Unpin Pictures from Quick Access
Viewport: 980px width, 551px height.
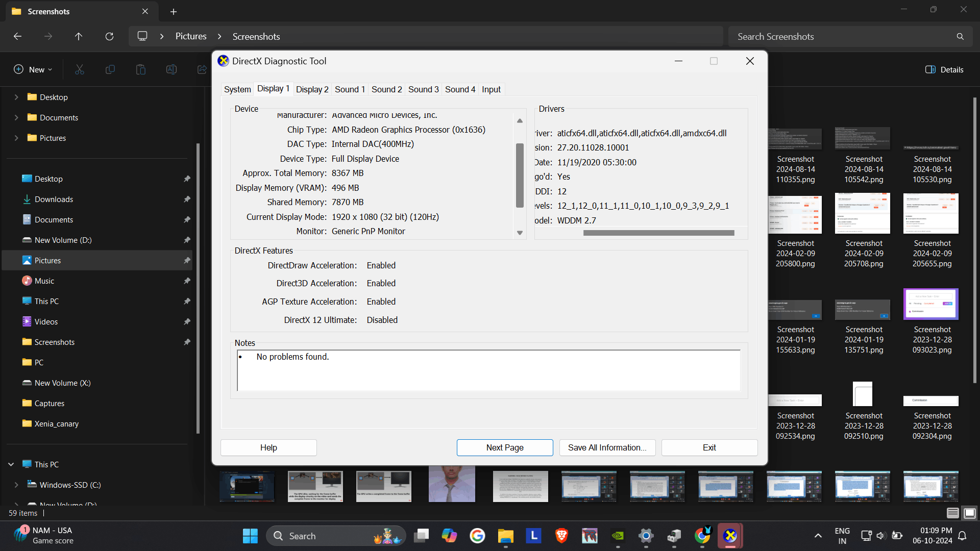tap(187, 260)
